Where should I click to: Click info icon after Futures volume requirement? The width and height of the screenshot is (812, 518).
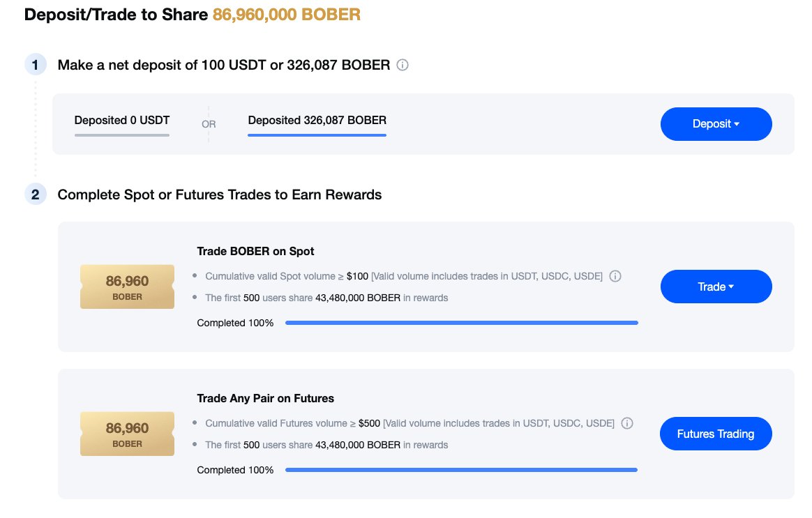coord(627,423)
